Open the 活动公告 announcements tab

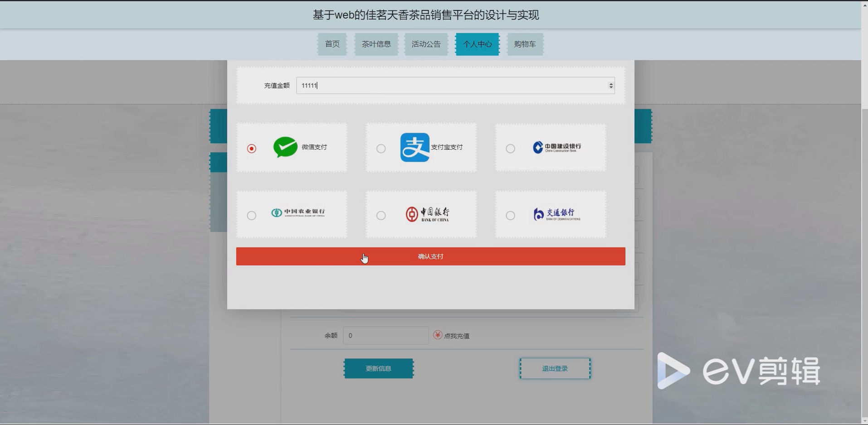coord(426,44)
